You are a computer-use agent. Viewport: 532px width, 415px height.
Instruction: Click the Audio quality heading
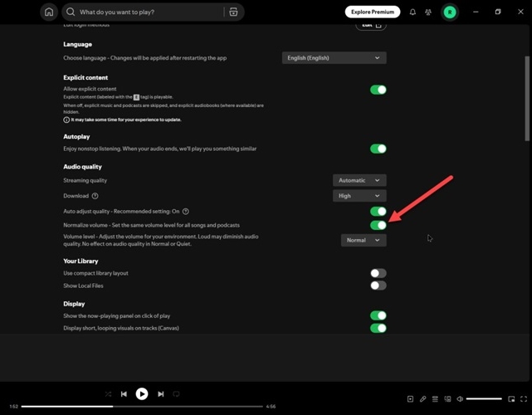click(x=82, y=167)
